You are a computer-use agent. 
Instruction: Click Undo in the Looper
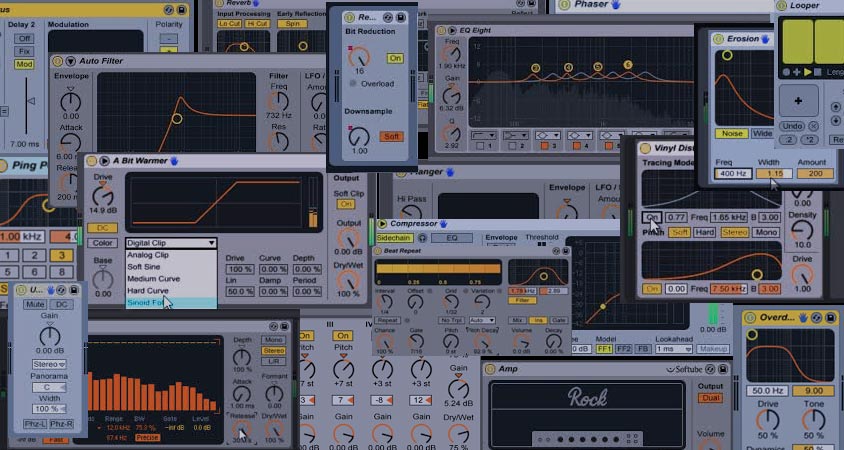point(792,126)
